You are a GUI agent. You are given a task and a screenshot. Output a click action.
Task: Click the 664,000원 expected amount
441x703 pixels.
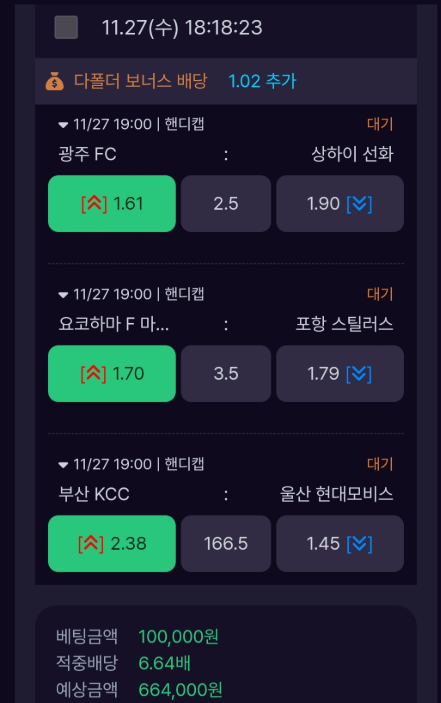(180, 690)
